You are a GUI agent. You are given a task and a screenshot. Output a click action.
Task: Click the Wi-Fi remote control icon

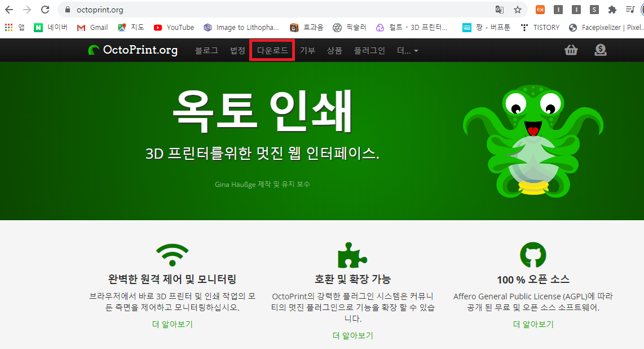click(173, 255)
